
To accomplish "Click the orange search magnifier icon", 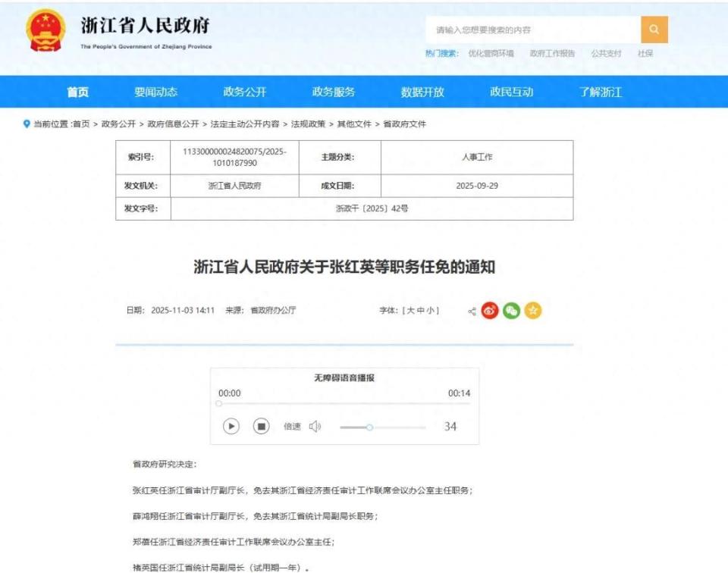I will (654, 28).
